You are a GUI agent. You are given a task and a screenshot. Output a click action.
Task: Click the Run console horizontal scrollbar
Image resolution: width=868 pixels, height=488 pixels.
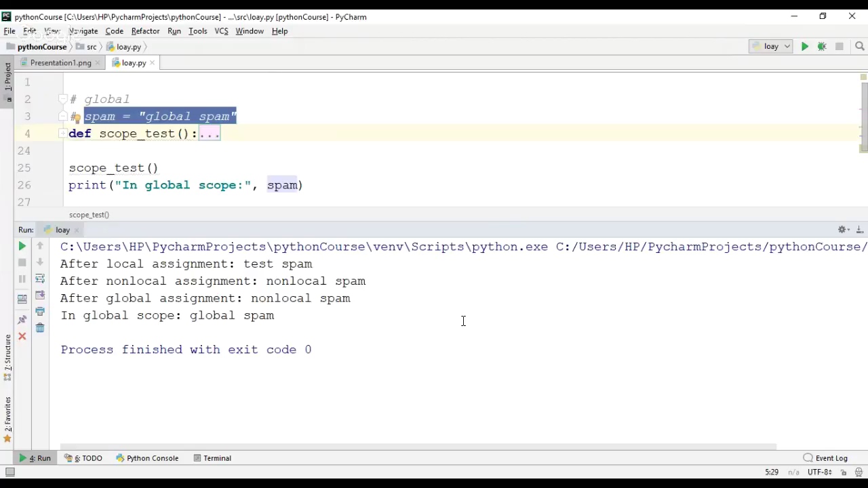click(x=418, y=447)
